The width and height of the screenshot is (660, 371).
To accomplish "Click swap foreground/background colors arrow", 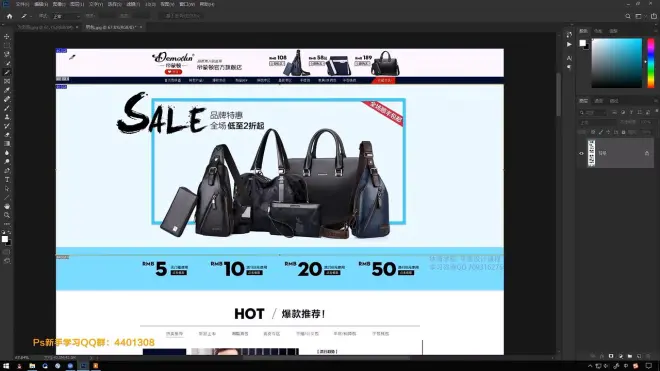I will (x=9, y=232).
